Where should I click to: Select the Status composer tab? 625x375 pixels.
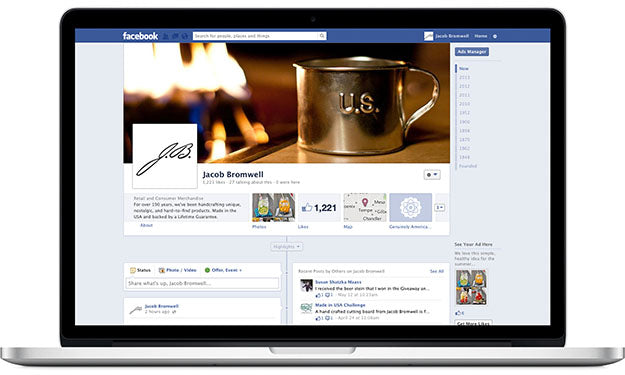pyautogui.click(x=140, y=270)
